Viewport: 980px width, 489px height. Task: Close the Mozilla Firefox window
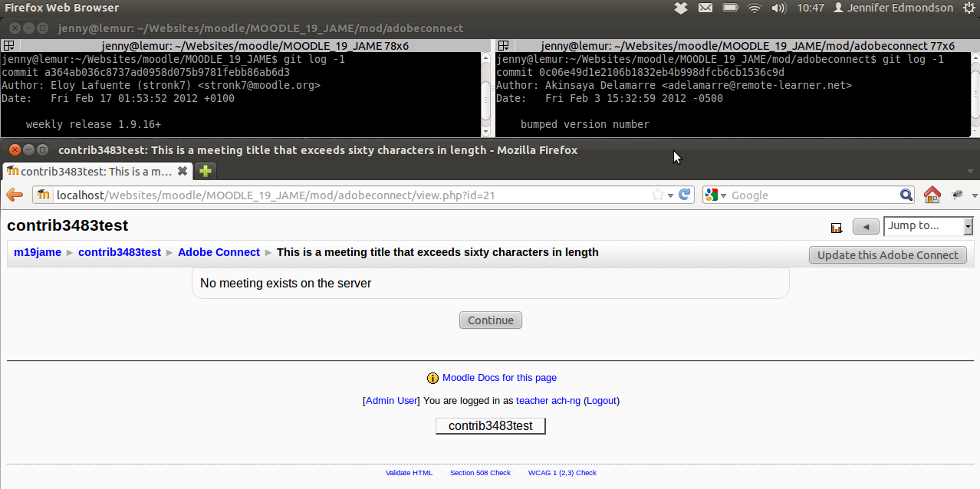[x=14, y=149]
